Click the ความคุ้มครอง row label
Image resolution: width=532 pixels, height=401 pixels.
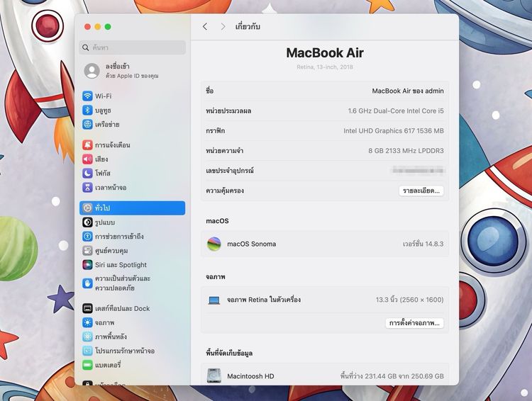(225, 191)
